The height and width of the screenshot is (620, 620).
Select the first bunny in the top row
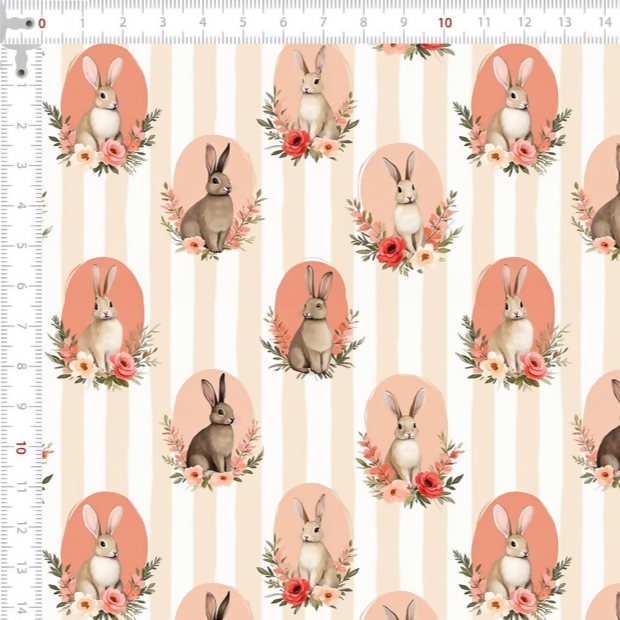(x=103, y=105)
